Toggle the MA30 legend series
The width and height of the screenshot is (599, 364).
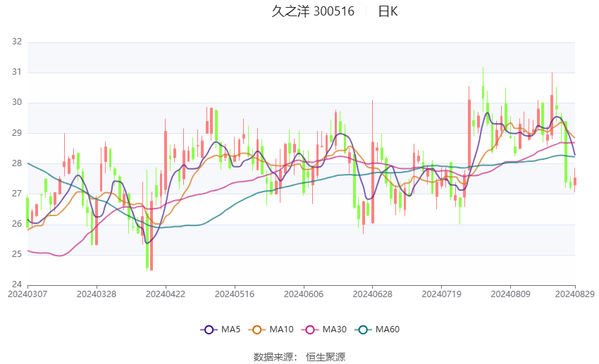[324, 330]
